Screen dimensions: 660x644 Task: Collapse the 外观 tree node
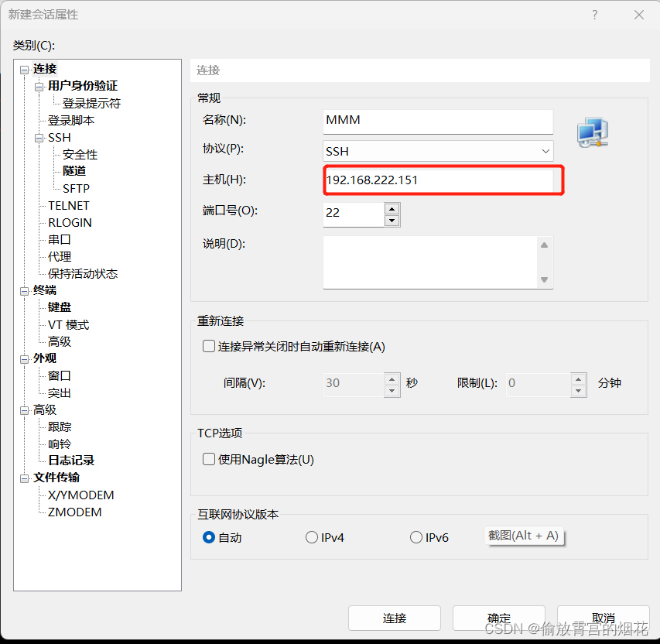[x=25, y=359]
